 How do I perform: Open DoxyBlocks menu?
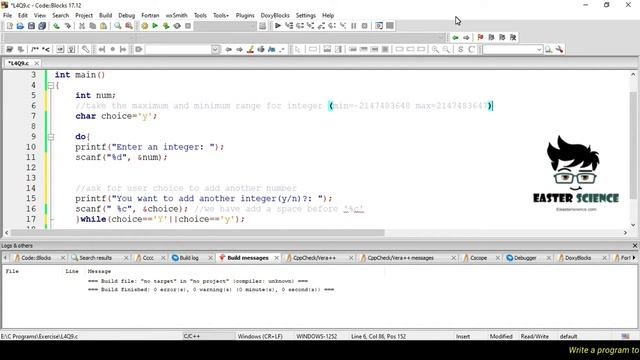click(x=275, y=15)
